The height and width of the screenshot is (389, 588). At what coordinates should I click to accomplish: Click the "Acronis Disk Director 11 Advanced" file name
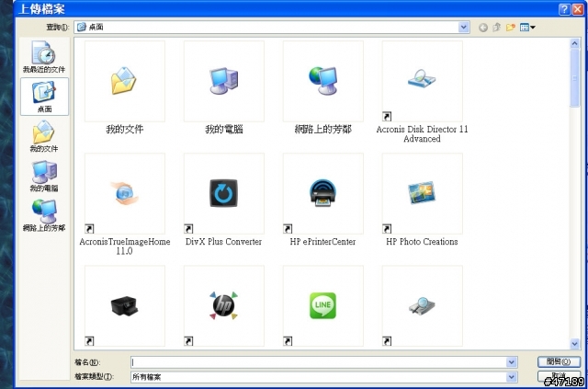[423, 134]
